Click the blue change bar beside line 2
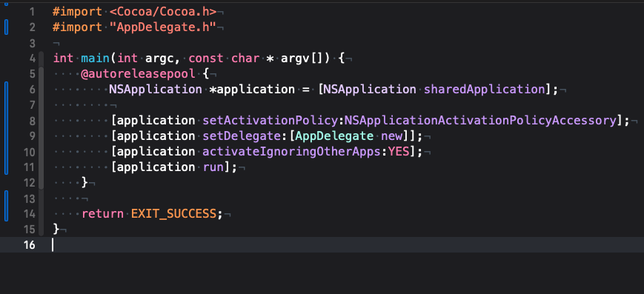 [x=6, y=27]
